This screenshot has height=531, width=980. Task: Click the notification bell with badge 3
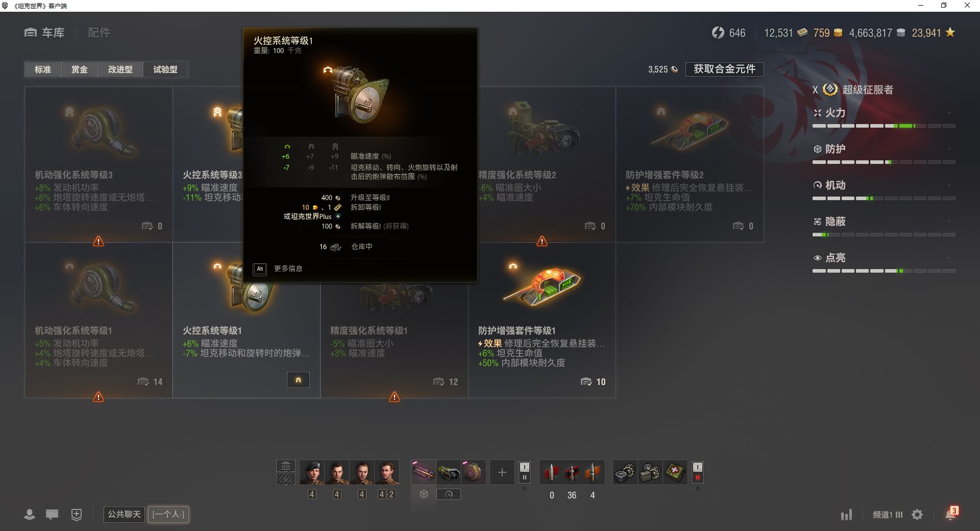click(x=951, y=514)
